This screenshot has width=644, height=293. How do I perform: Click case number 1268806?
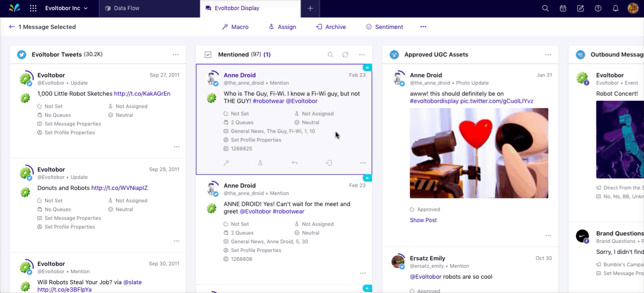click(238, 259)
